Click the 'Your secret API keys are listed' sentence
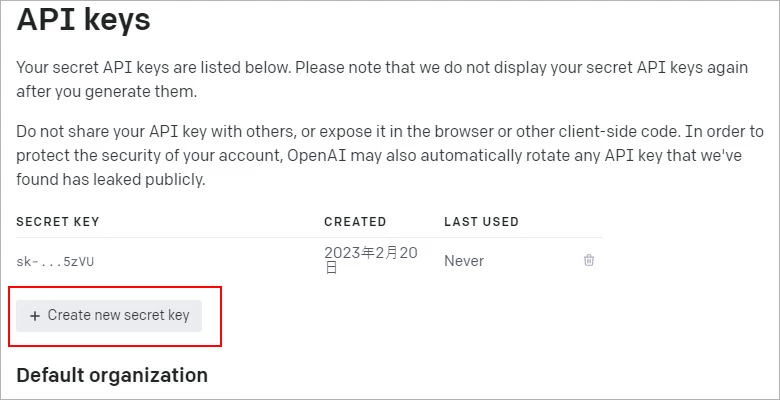780x400 pixels. [x=150, y=69]
